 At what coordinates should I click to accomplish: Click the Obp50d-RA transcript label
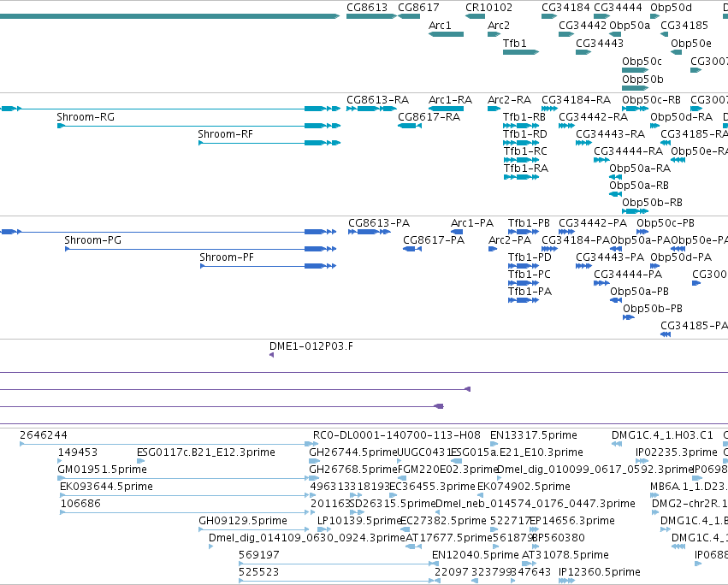pos(682,117)
